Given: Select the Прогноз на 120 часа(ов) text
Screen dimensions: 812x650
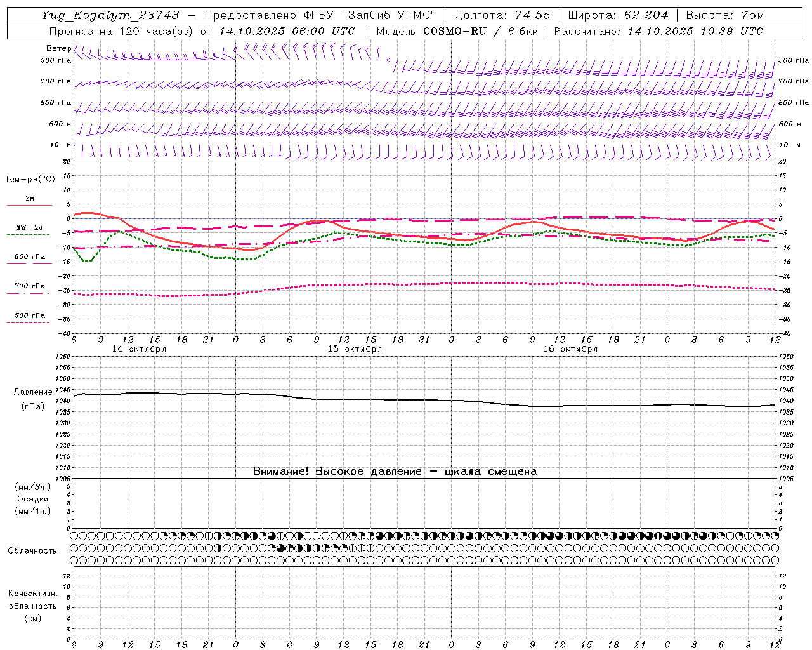Looking at the screenshot, I should (x=121, y=31).
